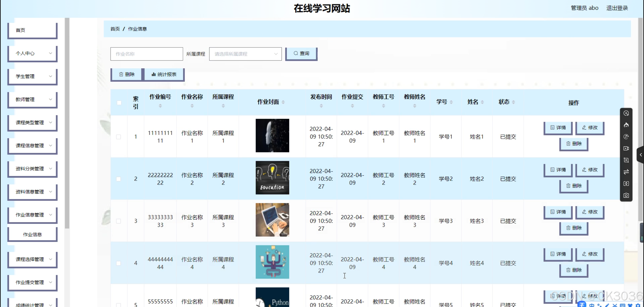The height and width of the screenshot is (307, 644).
Task: Open the 首页 sidebar menu item
Action: [32, 30]
